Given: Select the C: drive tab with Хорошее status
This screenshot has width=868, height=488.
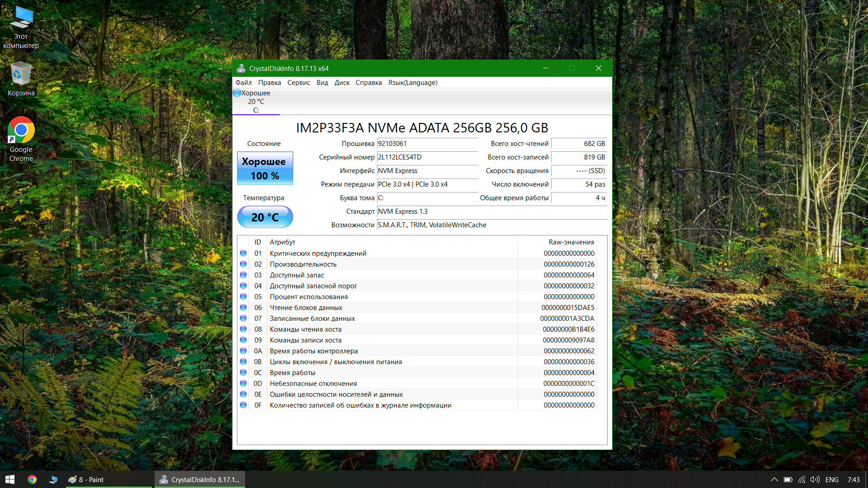Looking at the screenshot, I should pyautogui.click(x=256, y=102).
